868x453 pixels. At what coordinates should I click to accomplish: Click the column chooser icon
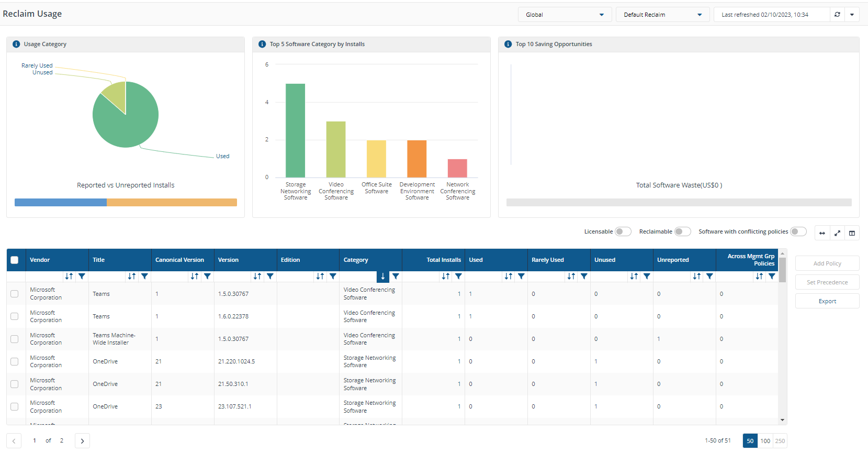(852, 233)
